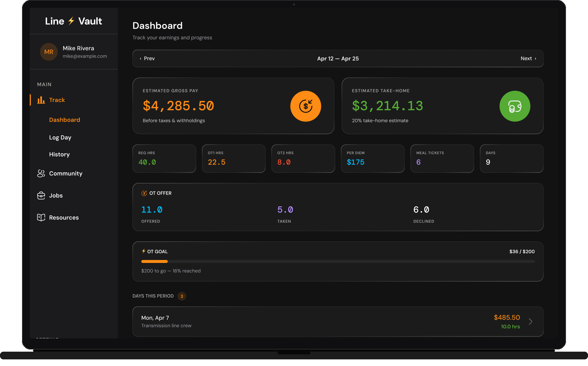Click the OT1 Hrs 22.5 card
This screenshot has height=366, width=588.
234,158
